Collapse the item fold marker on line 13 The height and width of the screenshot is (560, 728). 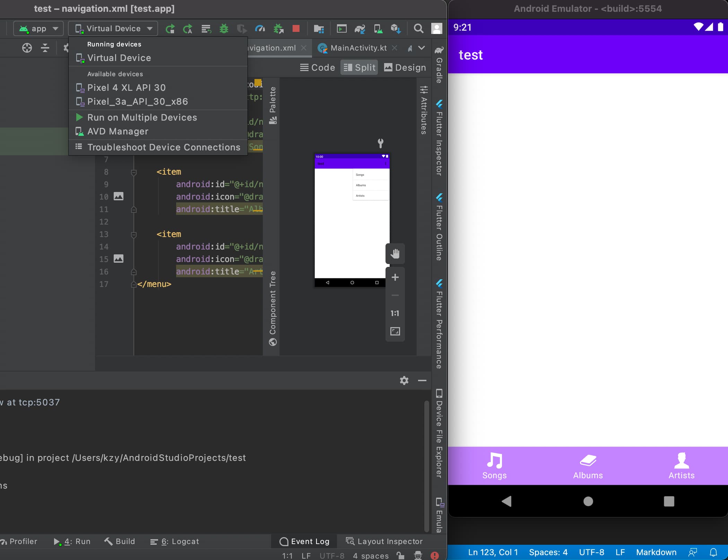click(x=133, y=235)
